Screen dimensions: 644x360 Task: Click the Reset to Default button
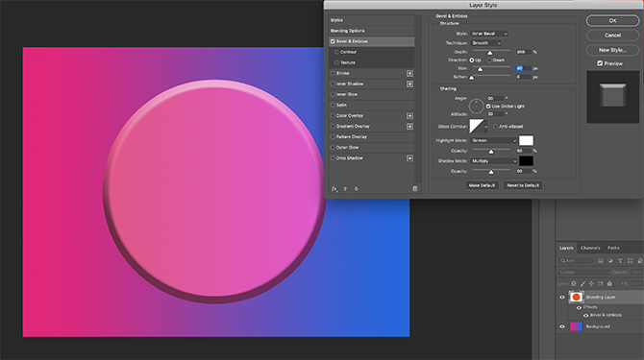point(523,185)
